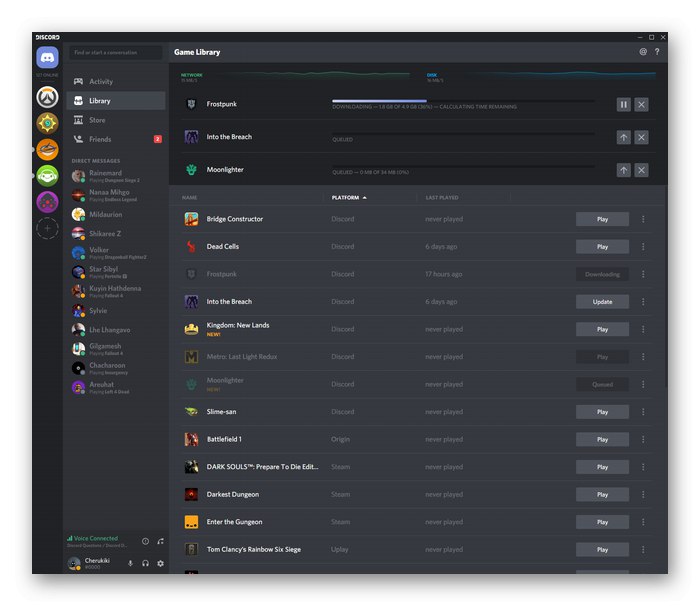Screen dimensions: 700x606
Task: Open voice connection info icon
Action: click(146, 541)
